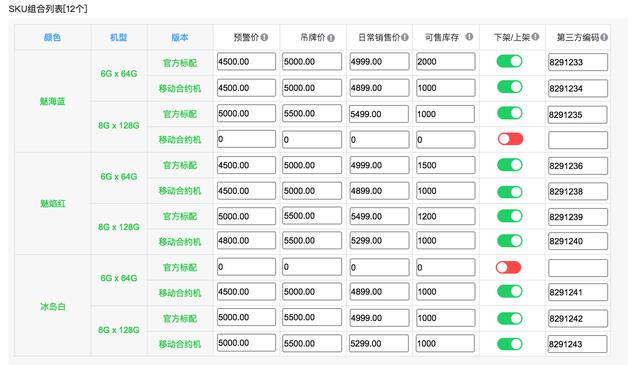Screen dimensions: 640x365
Task: Click the info icon next to 日常销售价
Action: [x=404, y=38]
